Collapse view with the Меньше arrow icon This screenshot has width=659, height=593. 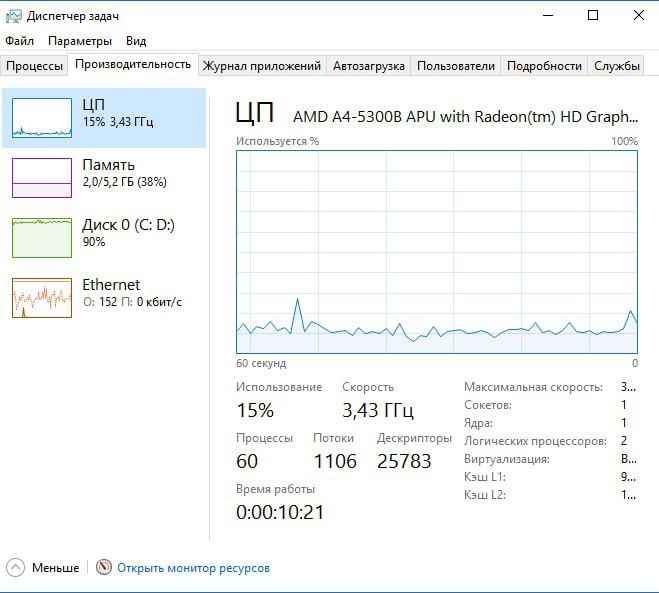16,568
